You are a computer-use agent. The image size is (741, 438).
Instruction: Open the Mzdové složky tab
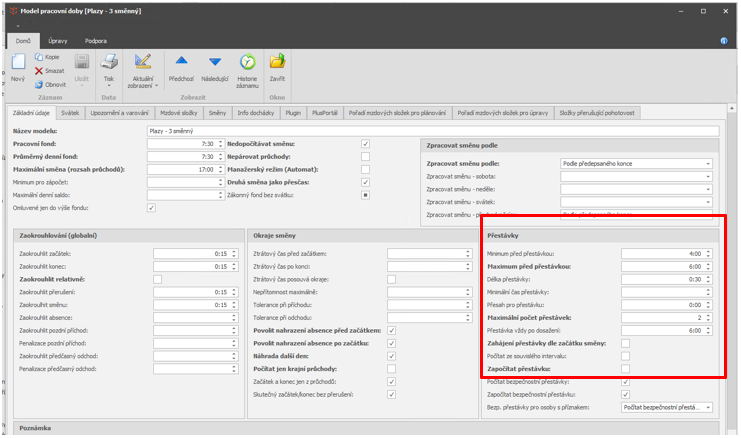(x=179, y=113)
